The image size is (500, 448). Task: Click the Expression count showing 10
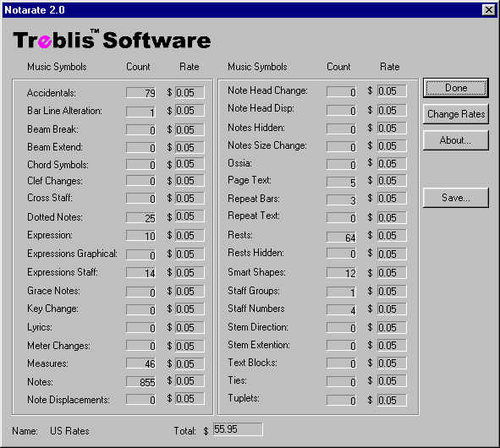[x=141, y=236]
